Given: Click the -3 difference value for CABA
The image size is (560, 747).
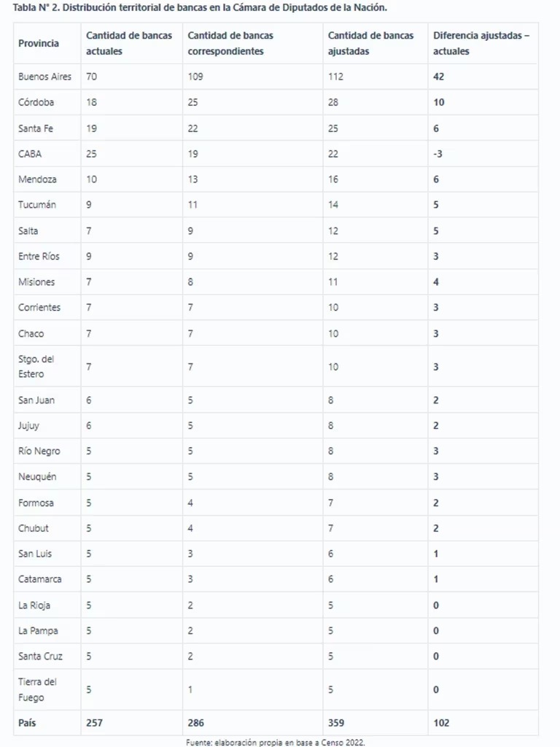Looking at the screenshot, I should click(437, 154).
